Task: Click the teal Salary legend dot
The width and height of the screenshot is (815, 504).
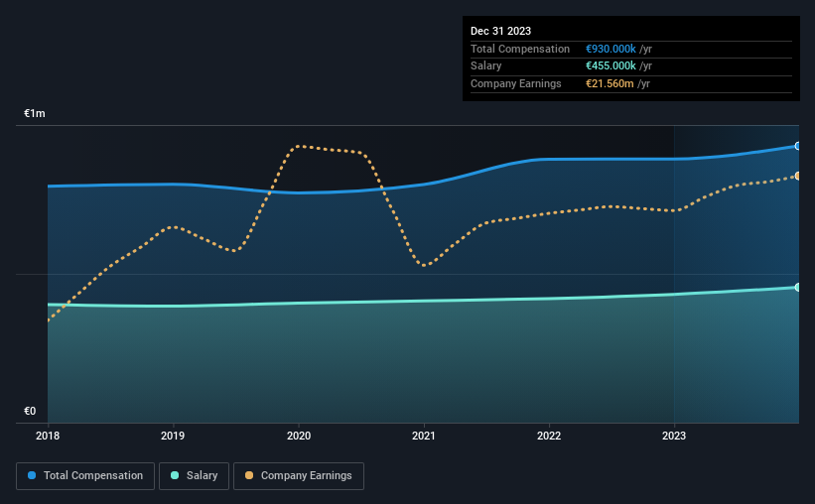Action: 175,475
